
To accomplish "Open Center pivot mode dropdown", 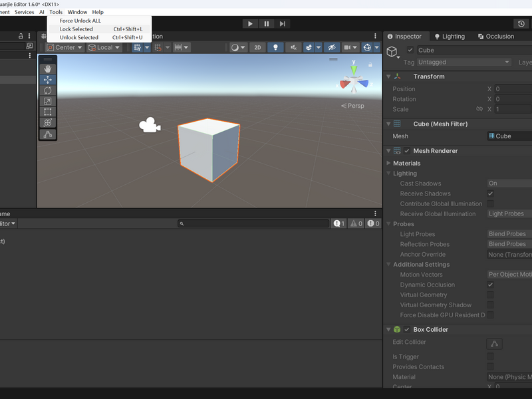I will tap(65, 47).
